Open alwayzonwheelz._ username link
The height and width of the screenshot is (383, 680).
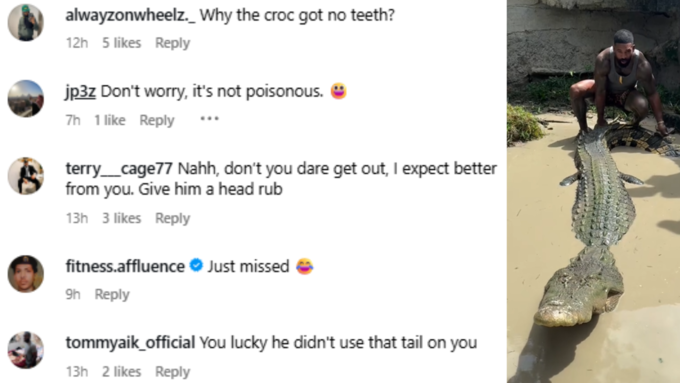point(131,15)
